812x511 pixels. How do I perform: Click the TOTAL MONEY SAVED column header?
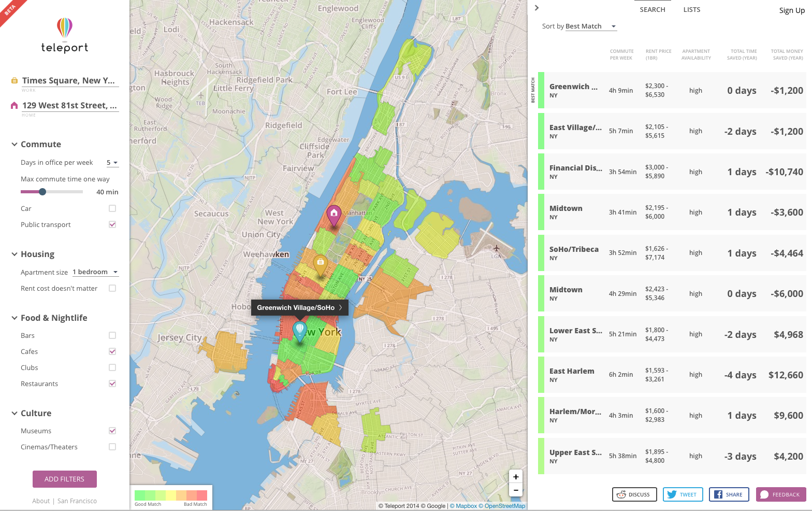click(787, 54)
